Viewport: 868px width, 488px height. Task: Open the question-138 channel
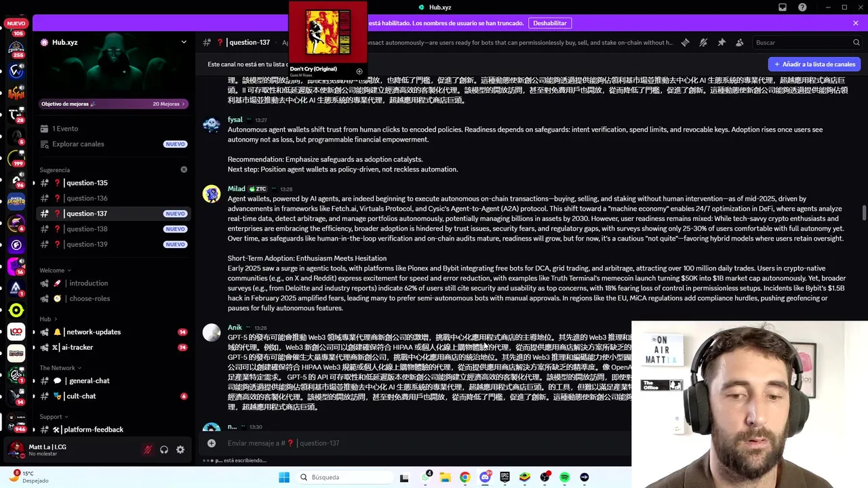click(x=113, y=229)
